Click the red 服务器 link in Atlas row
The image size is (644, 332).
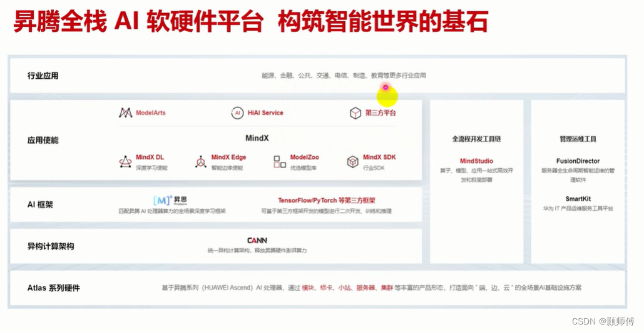pos(366,288)
